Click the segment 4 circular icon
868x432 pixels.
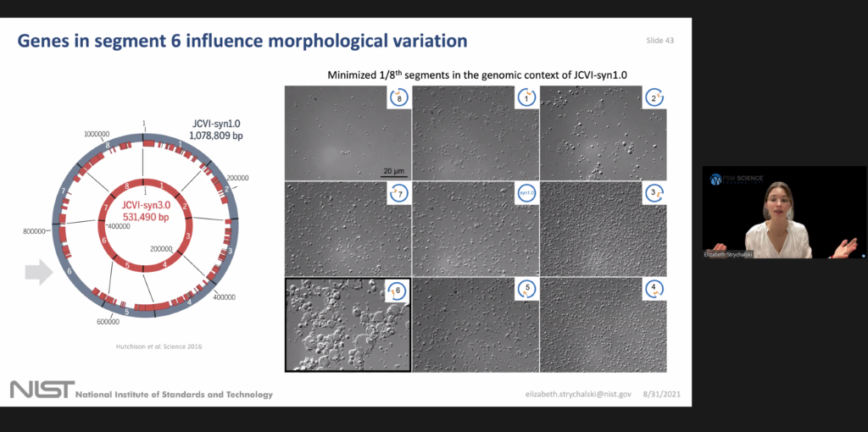coord(654,290)
